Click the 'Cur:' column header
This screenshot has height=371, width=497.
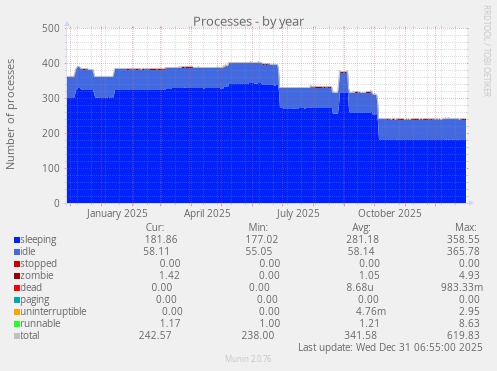point(155,227)
